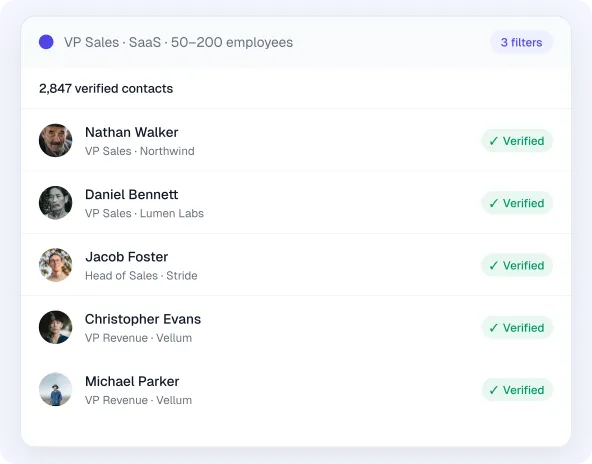
Task: Click the 2,847 verified contacts heading
Action: (106, 89)
